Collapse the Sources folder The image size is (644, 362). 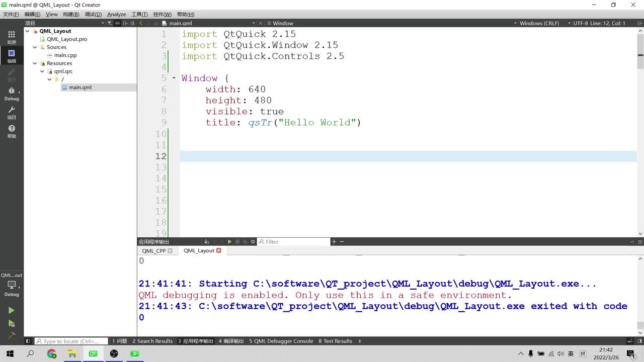coord(35,47)
